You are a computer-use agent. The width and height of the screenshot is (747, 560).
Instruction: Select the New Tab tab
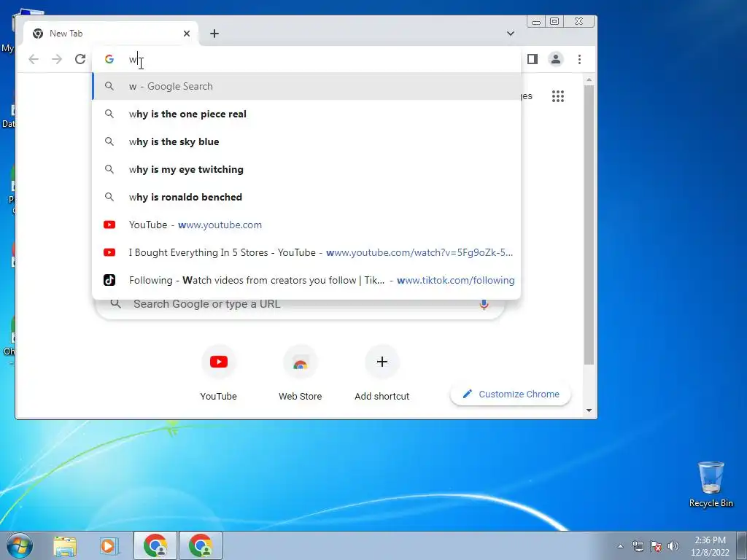[111, 34]
